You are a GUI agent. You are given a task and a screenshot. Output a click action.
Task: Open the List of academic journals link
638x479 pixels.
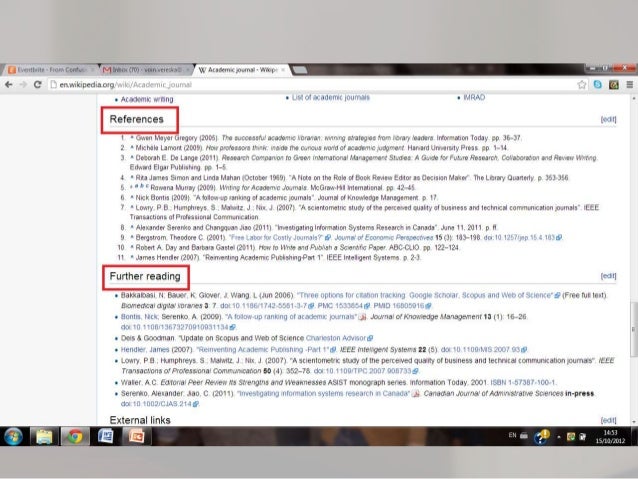point(331,98)
